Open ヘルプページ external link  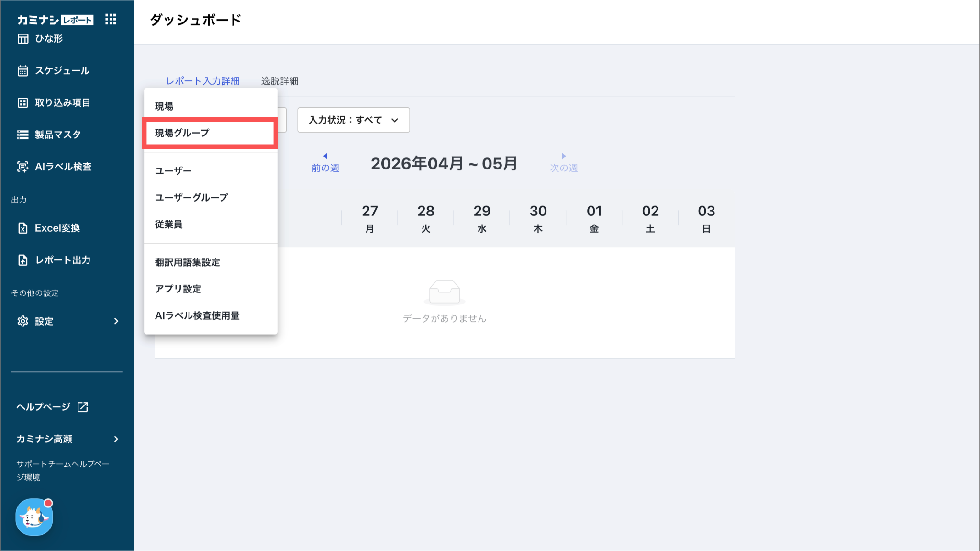point(52,407)
